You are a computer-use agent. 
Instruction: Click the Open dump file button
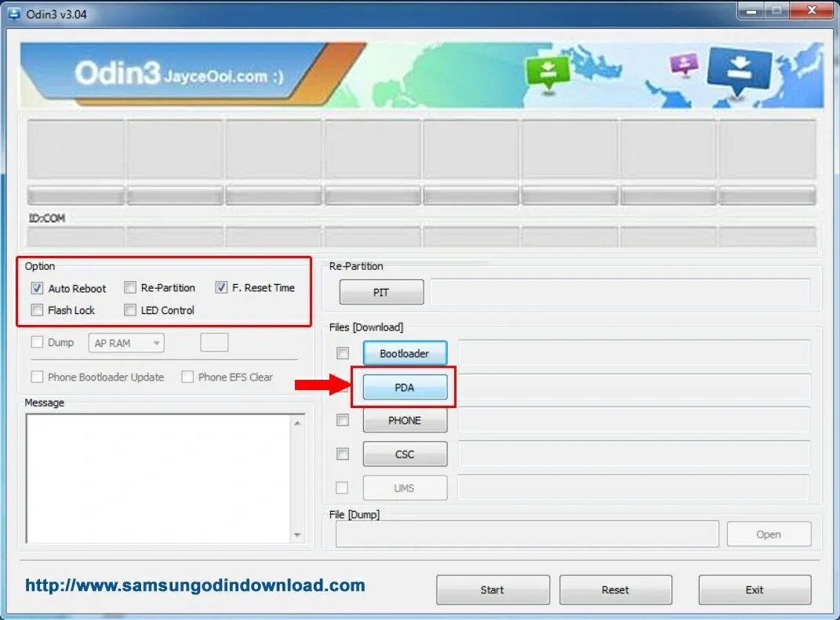(x=769, y=534)
